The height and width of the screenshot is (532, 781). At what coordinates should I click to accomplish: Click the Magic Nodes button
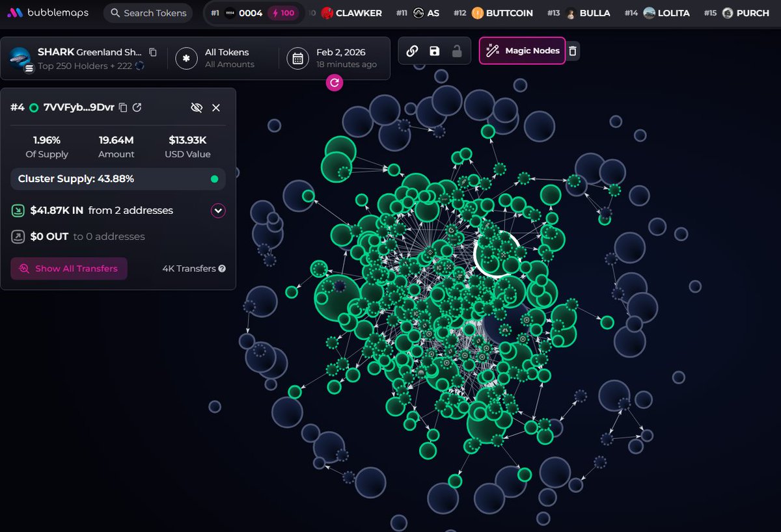pyautogui.click(x=522, y=51)
